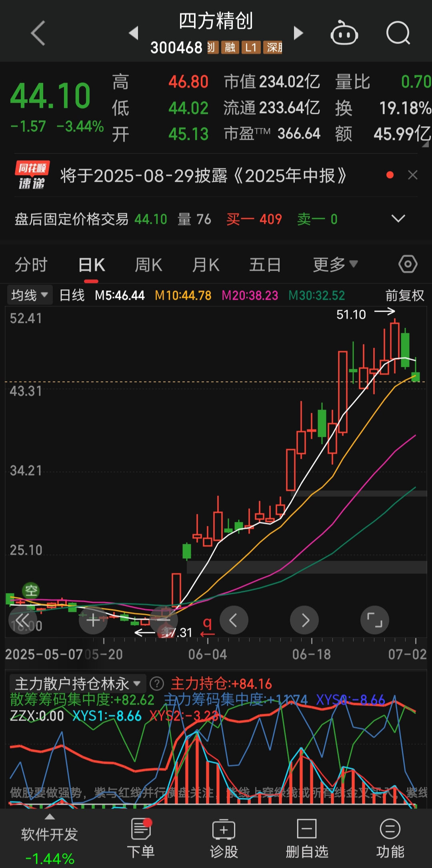Go back using the top-left arrow
432x868 pixels.
[38, 33]
